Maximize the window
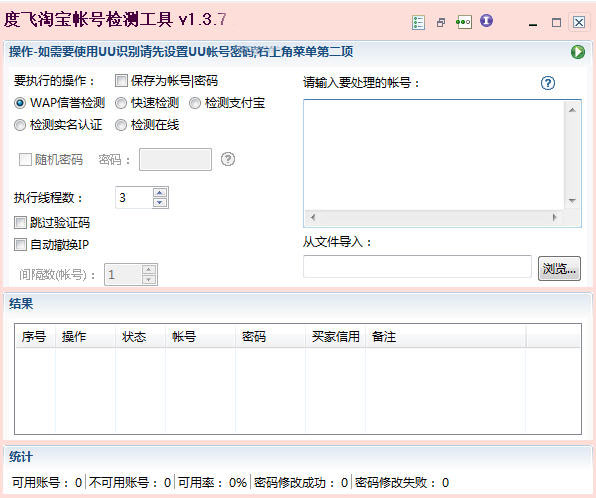 click(556, 23)
